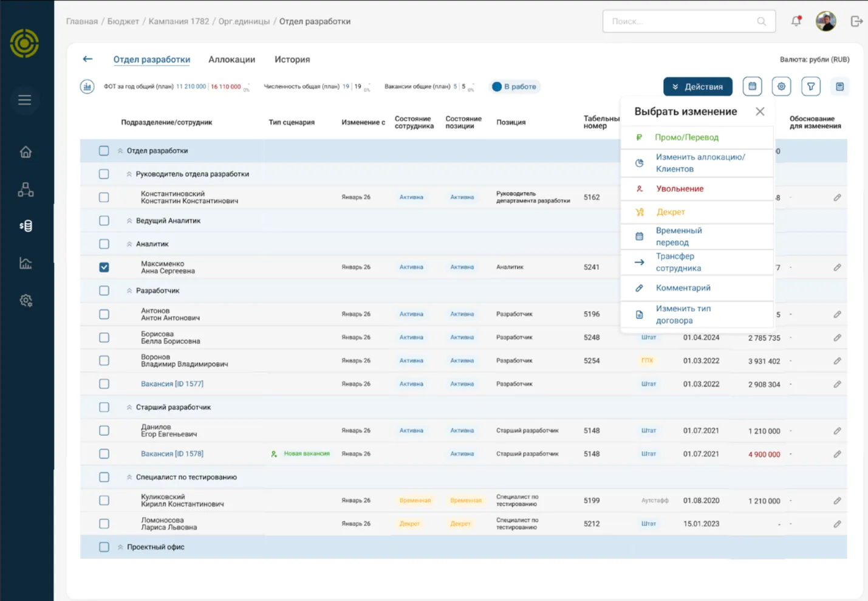Viewport: 868px width, 601px height.
Task: Open the org structure icon in sidebar
Action: tap(26, 190)
